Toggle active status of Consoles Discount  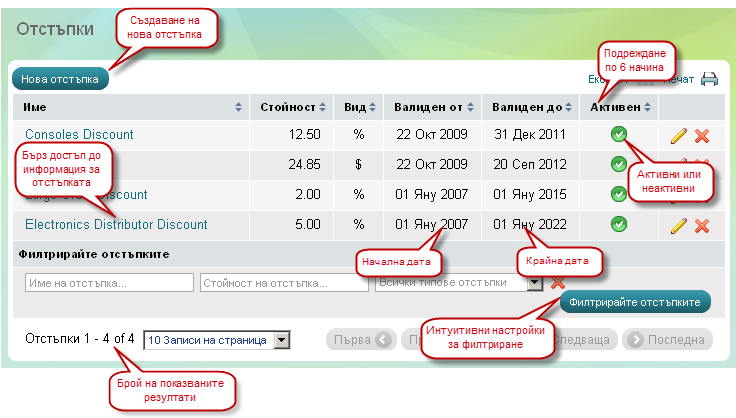[619, 134]
